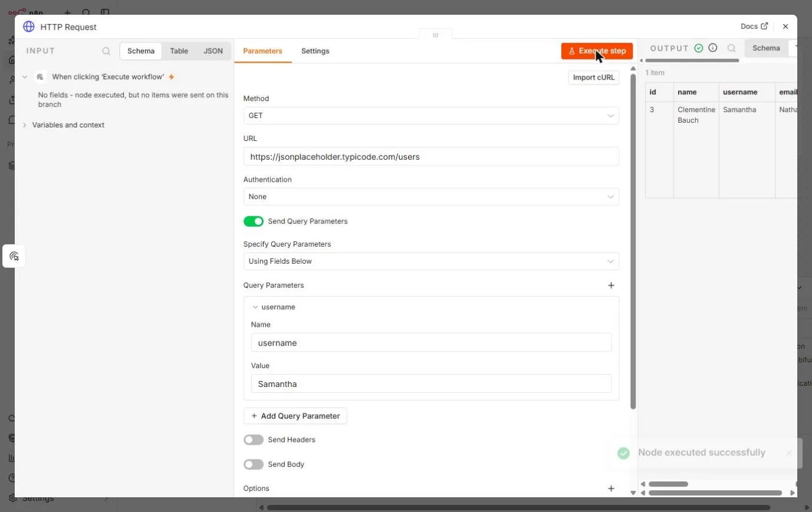Collapse the username query parameter section
812x512 pixels.
coord(255,307)
